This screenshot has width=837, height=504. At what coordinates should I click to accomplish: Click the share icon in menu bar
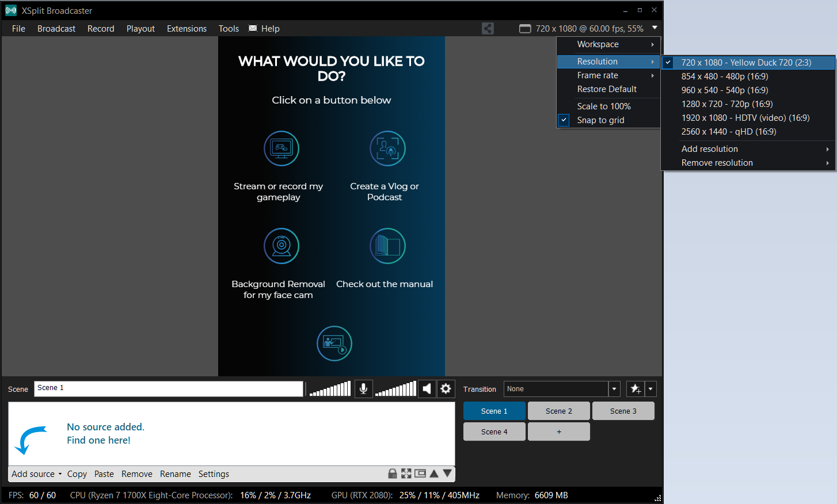tap(488, 28)
